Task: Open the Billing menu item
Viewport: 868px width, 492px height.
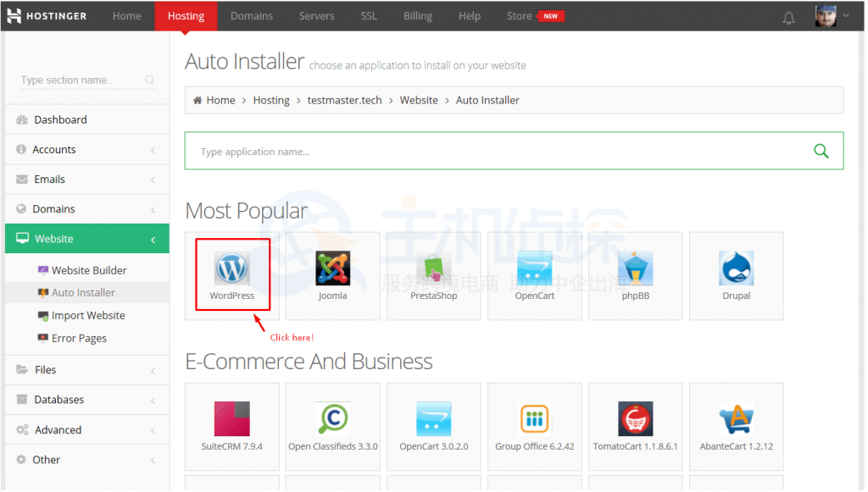Action: pos(417,15)
